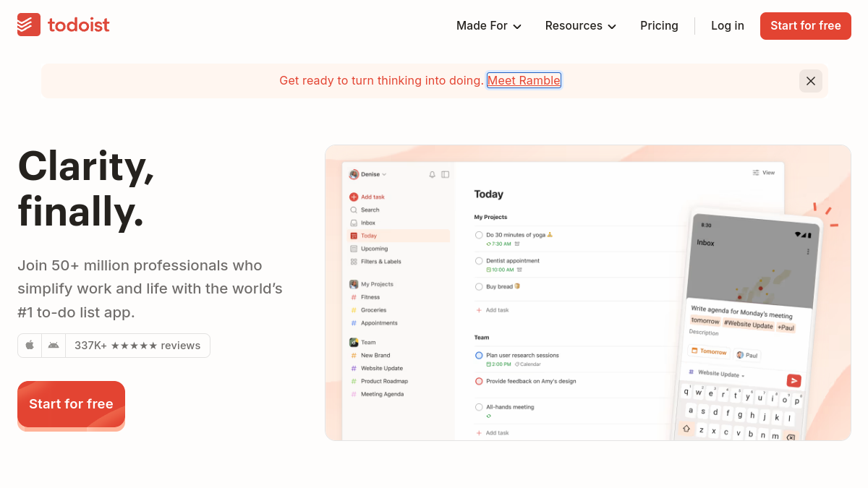Open Website Update project in the desktop sidebar
This screenshot has width=868, height=488.
(x=377, y=368)
